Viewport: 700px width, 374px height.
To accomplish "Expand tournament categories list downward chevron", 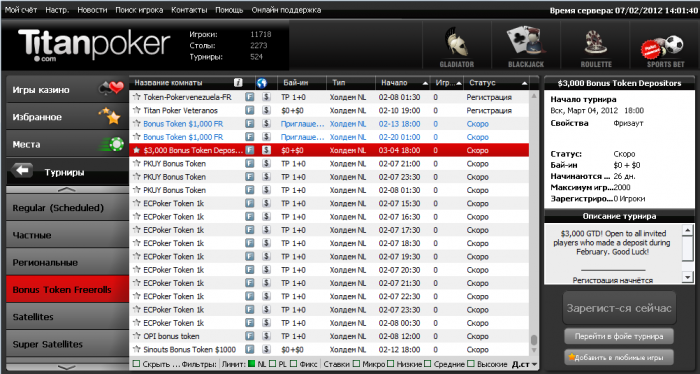I will 67,367.
